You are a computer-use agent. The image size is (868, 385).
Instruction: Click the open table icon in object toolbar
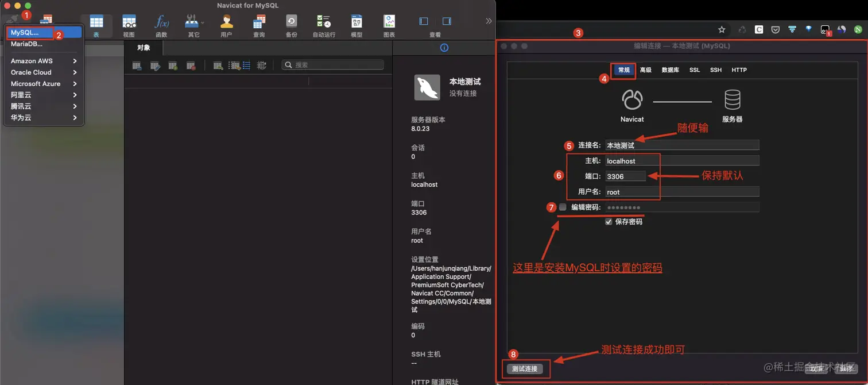coord(137,66)
